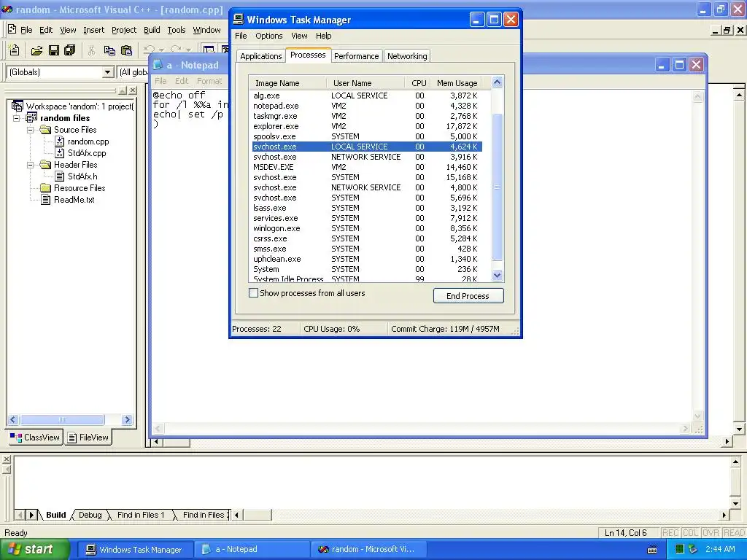
Task: Select random.cpp in the file tree
Action: coord(88,141)
